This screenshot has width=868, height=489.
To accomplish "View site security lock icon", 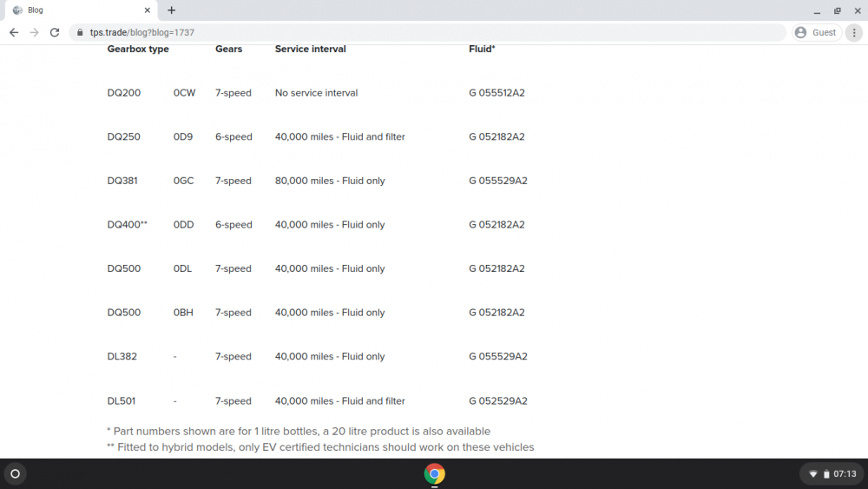I will click(x=80, y=33).
